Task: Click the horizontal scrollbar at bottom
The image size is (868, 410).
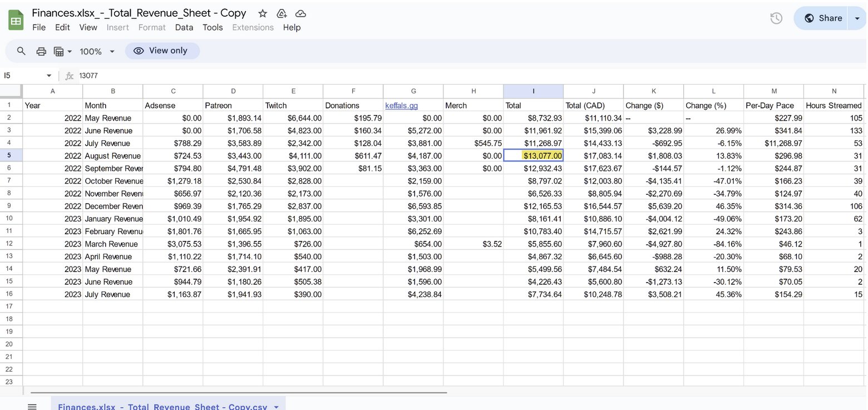Action: click(x=239, y=392)
